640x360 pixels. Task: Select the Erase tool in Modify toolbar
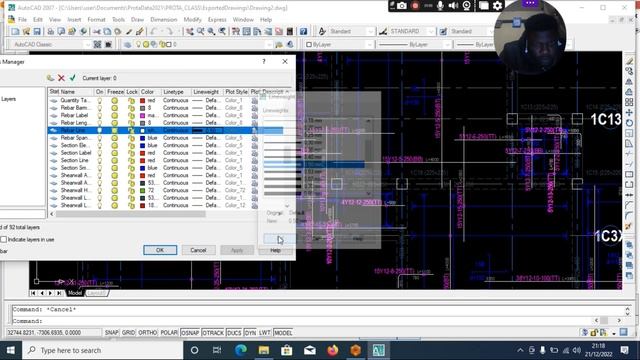tap(629, 61)
